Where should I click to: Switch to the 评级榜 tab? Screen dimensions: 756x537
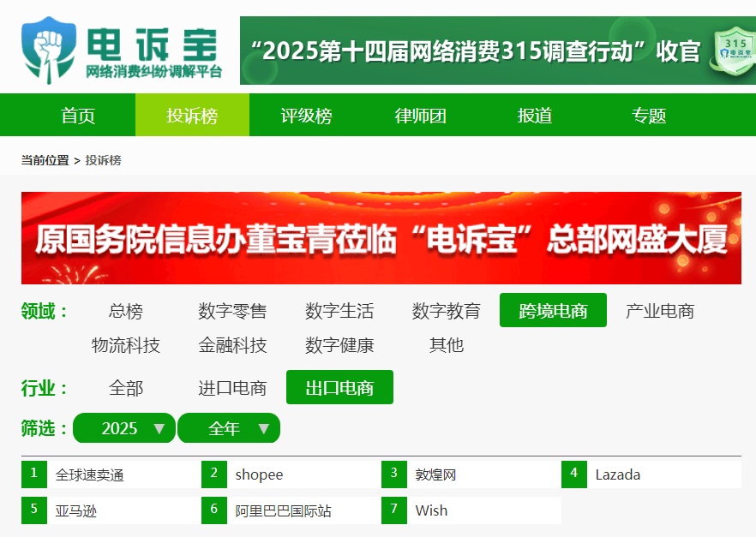click(x=306, y=116)
